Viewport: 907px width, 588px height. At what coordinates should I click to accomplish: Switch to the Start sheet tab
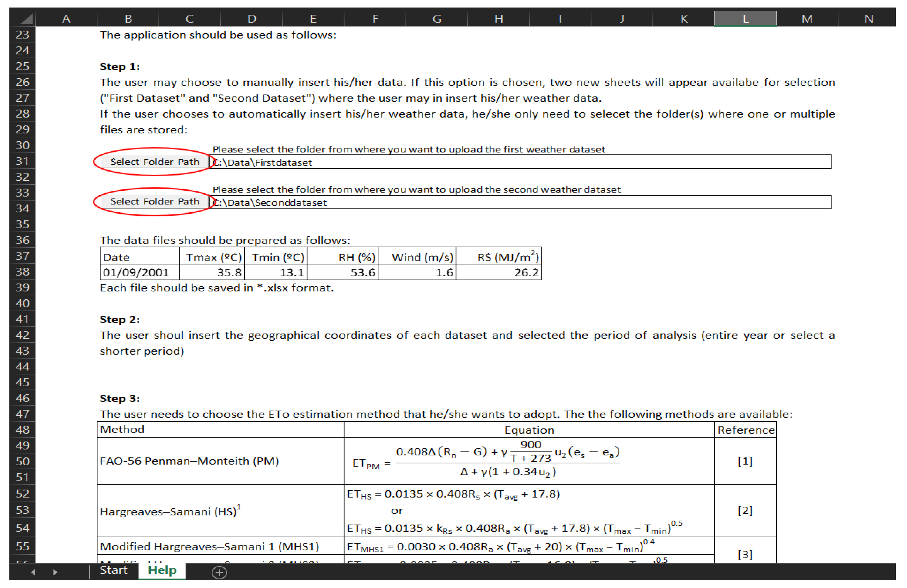pyautogui.click(x=114, y=571)
